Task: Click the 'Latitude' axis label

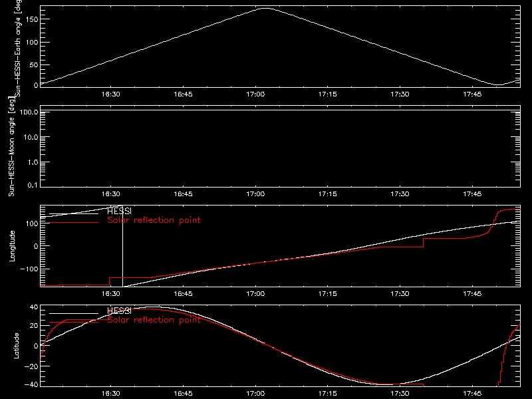Action: [16, 346]
